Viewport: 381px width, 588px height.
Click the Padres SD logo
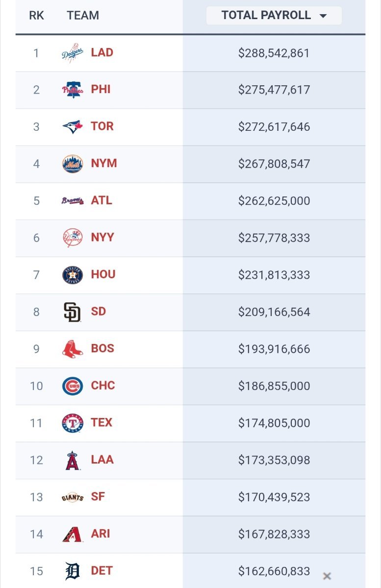[x=72, y=312]
